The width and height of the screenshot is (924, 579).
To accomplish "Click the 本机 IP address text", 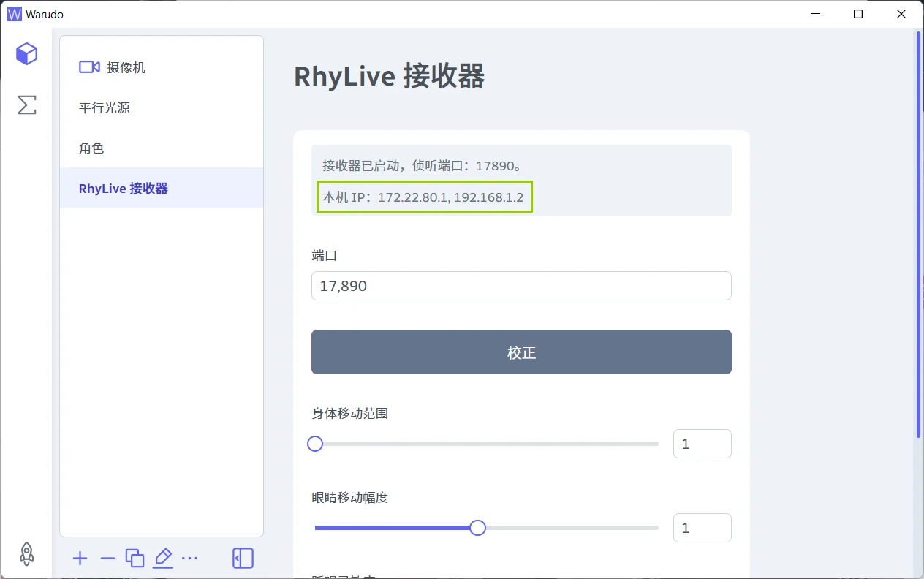I will coord(424,197).
